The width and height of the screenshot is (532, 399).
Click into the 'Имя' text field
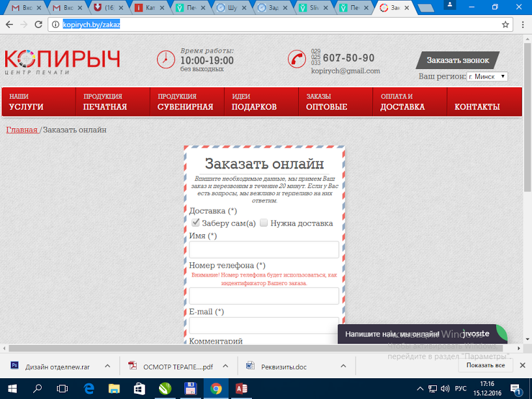[264, 250]
